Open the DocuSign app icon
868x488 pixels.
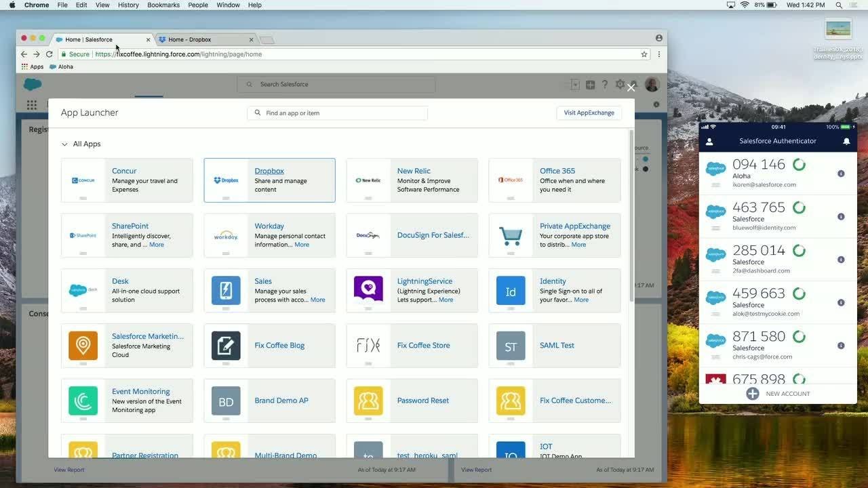coord(368,235)
